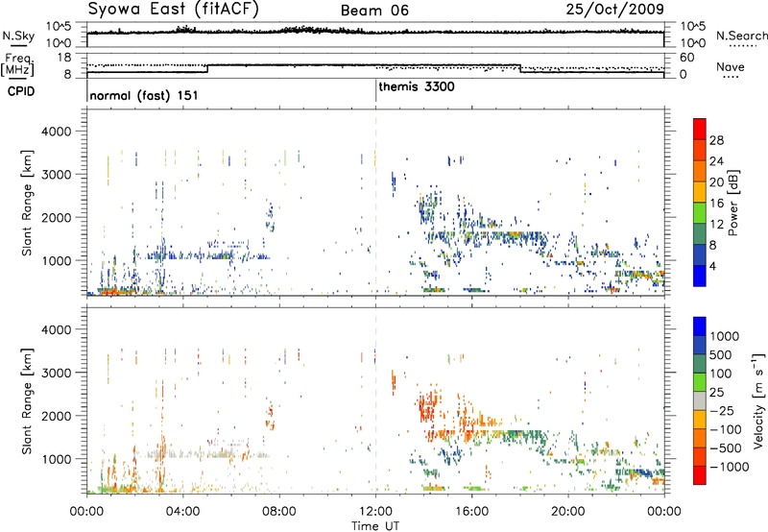This screenshot has height=532, width=768.
Task: Click the 'Syowa East (fitACF)' plot title
Action: pyautogui.click(x=174, y=10)
